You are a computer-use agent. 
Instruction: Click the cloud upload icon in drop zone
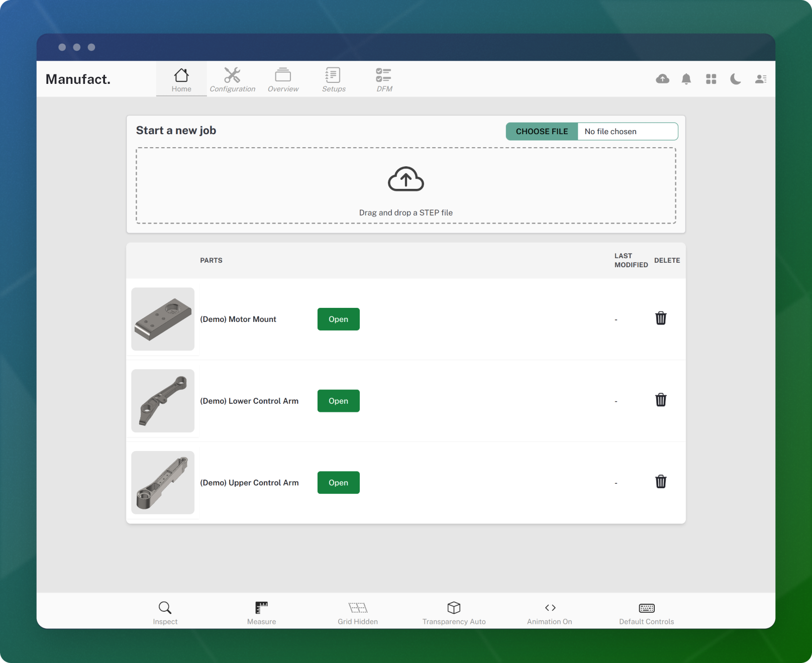click(406, 179)
